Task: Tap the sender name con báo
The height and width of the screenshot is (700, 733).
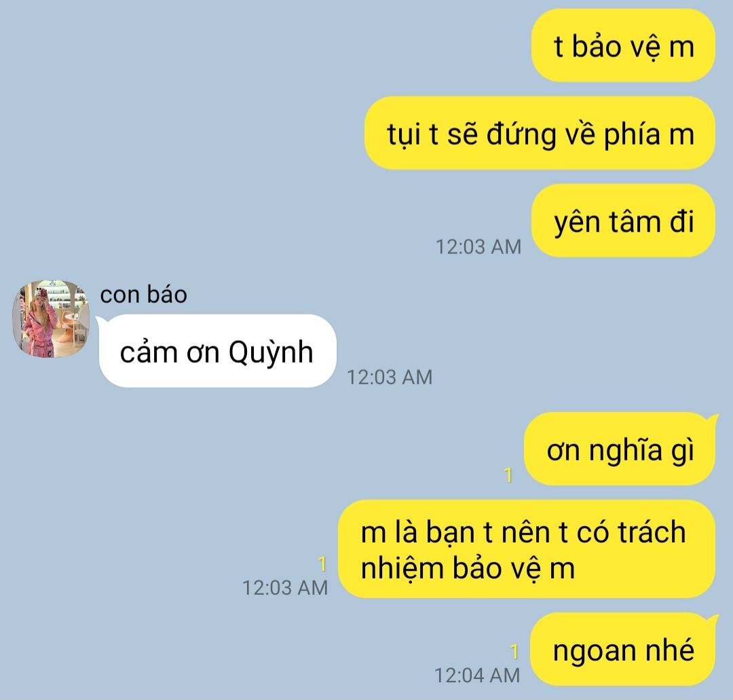Action: pos(143,295)
